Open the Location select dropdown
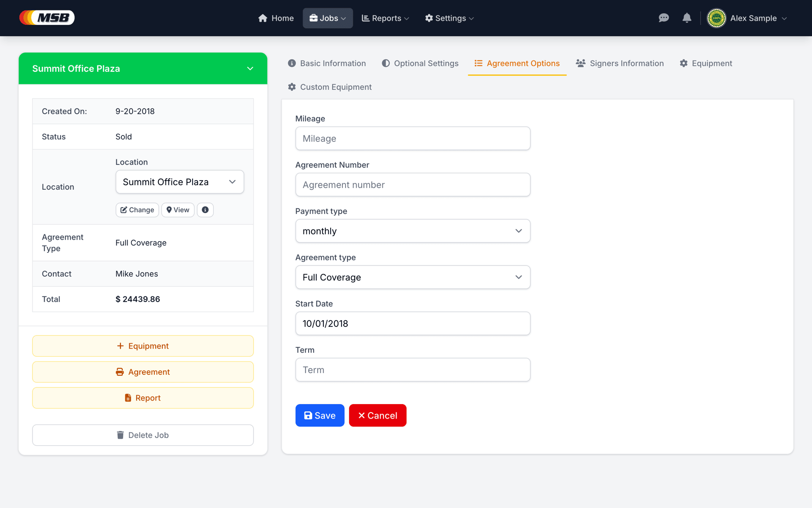 pos(180,182)
